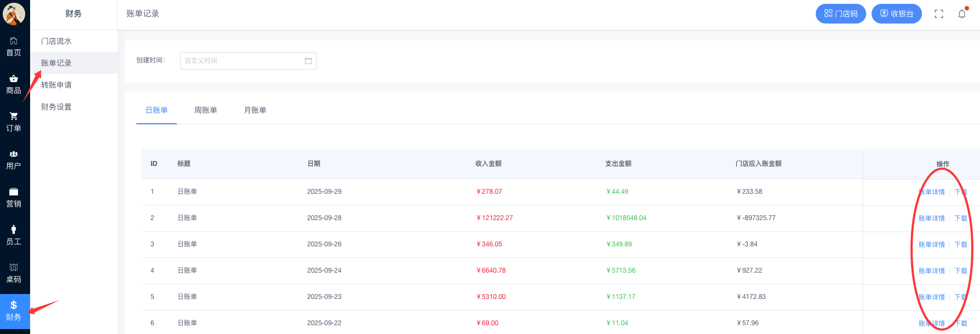This screenshot has width=980, height=334.
Task: Click the calendar icon in date field
Action: (308, 61)
